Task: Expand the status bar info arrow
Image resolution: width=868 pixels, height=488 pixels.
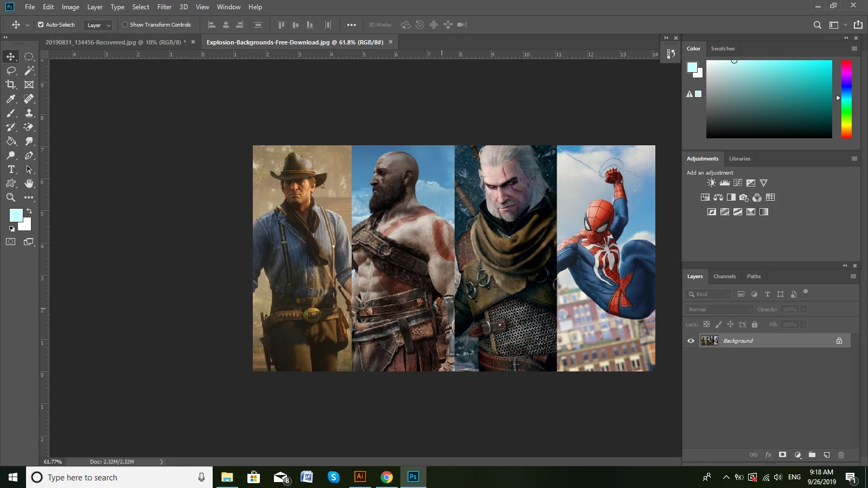Action: pos(161,461)
